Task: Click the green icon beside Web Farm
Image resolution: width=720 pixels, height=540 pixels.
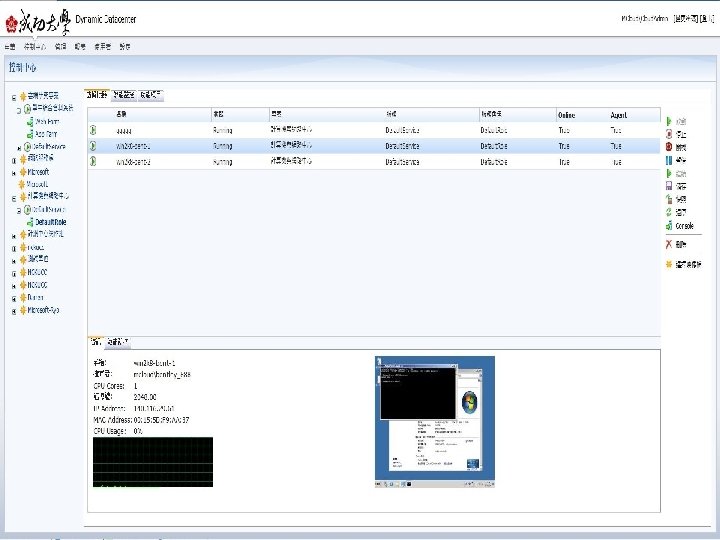Action: pos(30,122)
